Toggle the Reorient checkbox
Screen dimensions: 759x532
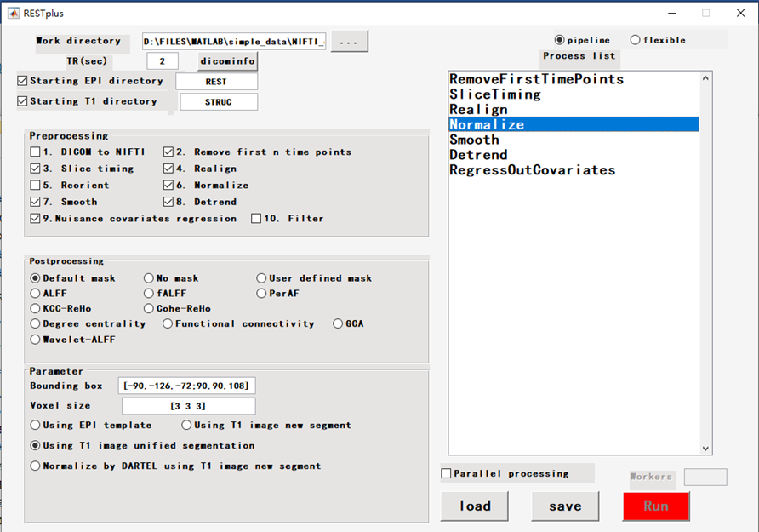coord(35,185)
